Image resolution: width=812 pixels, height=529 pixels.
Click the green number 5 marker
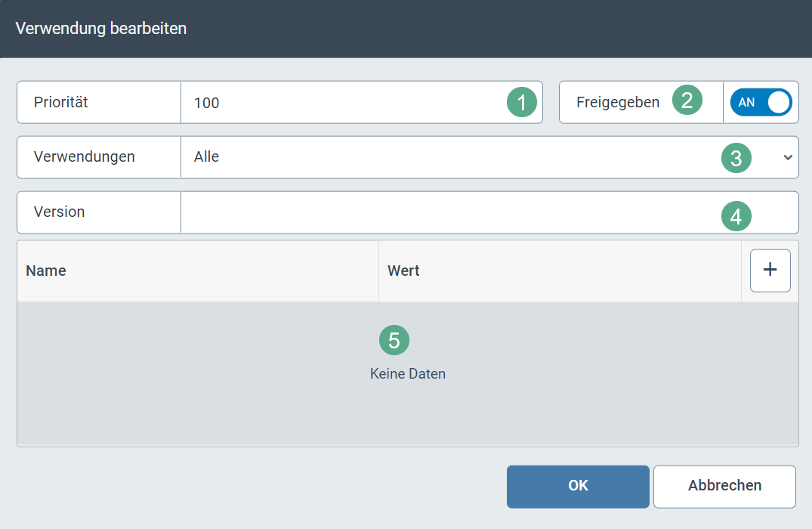click(394, 340)
